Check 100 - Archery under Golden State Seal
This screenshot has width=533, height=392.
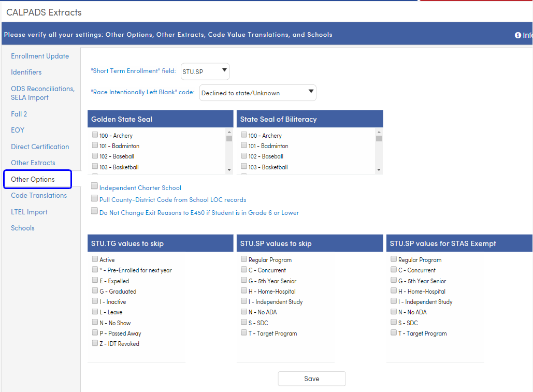pyautogui.click(x=94, y=134)
